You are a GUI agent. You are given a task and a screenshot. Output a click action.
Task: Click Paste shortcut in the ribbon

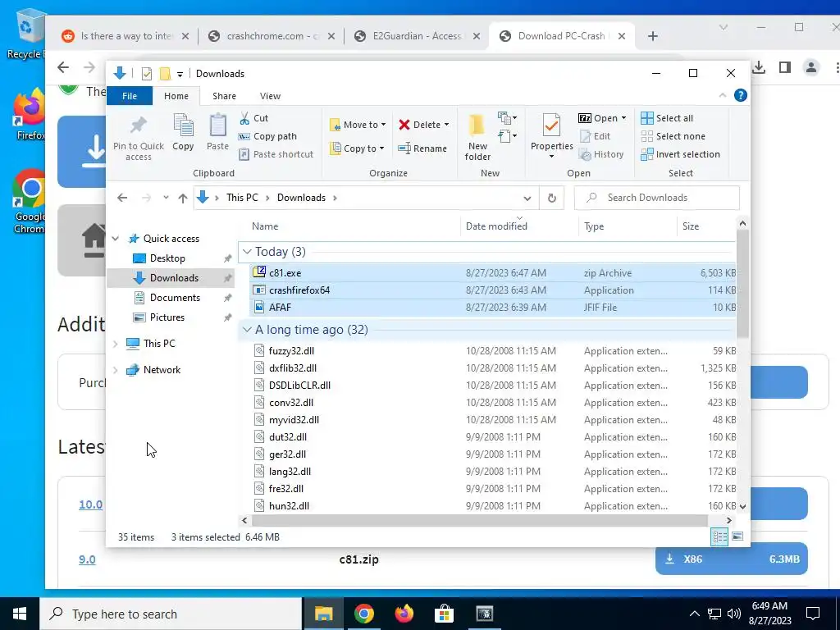276,154
